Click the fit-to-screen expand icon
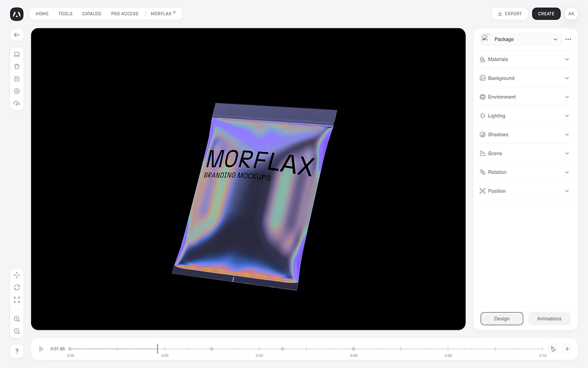The width and height of the screenshot is (588, 368). [16, 300]
